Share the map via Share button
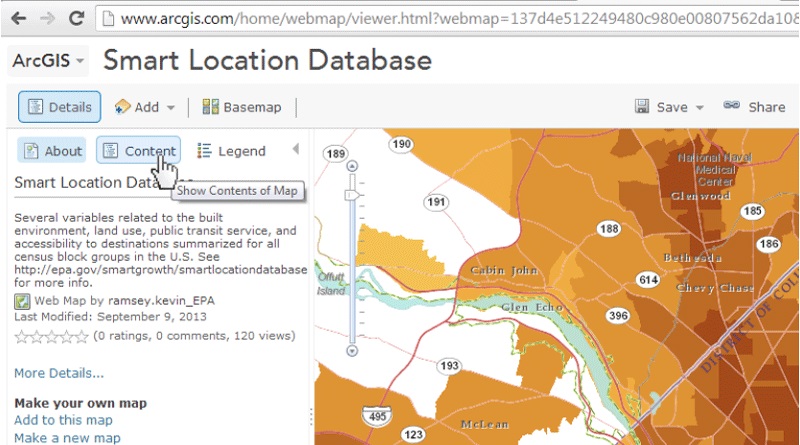The width and height of the screenshot is (800, 445). 754,107
